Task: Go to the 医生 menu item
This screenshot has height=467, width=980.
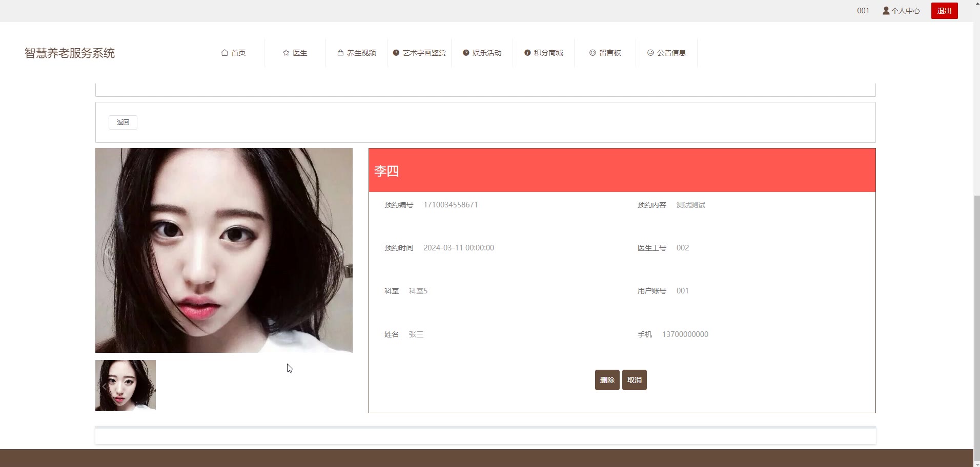Action: [295, 53]
